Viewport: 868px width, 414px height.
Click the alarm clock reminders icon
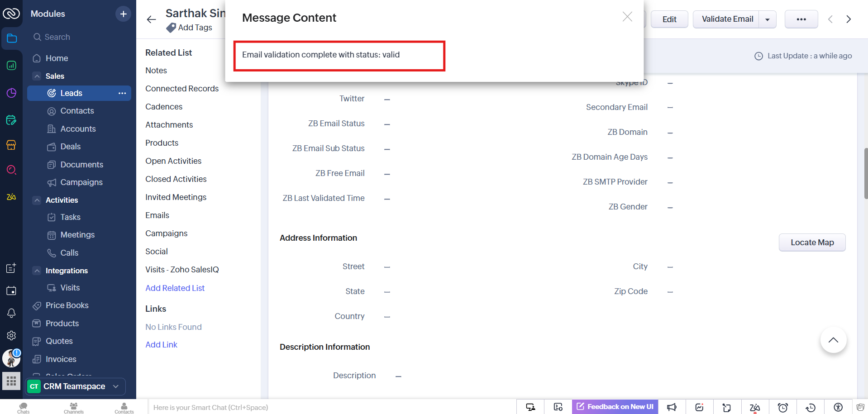click(782, 407)
